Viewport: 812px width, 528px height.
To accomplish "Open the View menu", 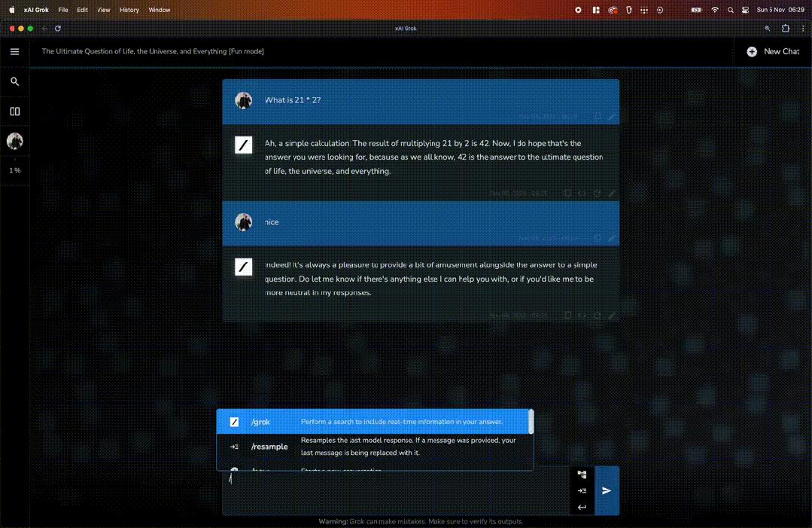I will (104, 10).
